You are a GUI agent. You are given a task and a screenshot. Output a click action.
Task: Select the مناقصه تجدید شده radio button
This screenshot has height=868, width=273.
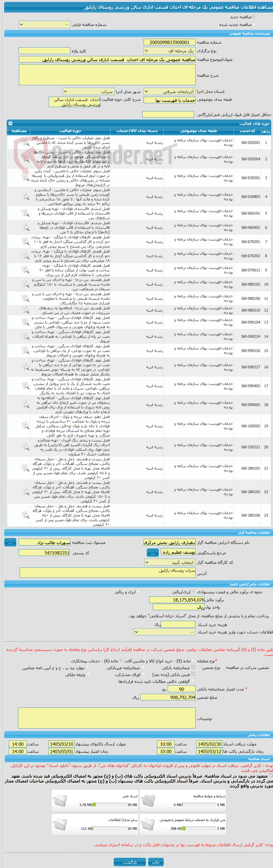coord(254,24)
